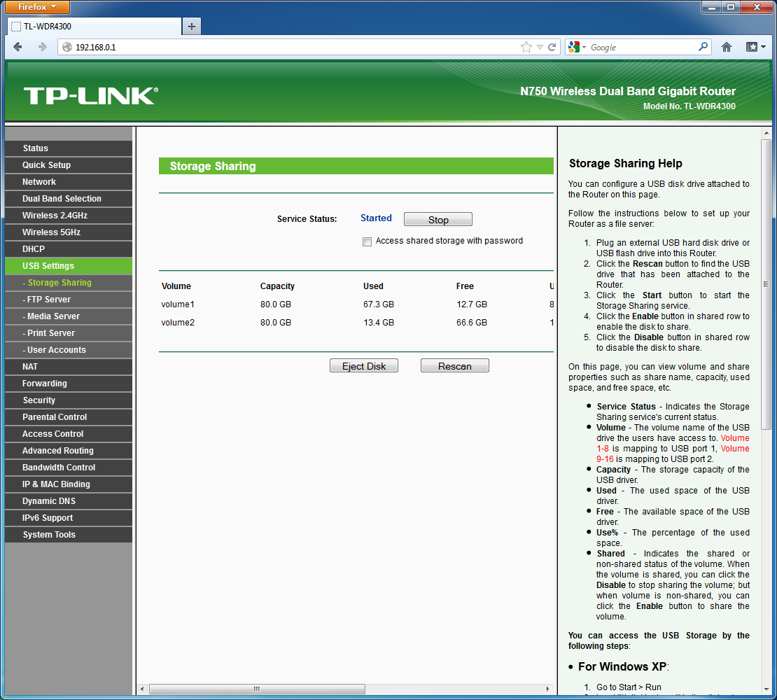Select the TL-WDR4300 browser tab

click(x=94, y=27)
